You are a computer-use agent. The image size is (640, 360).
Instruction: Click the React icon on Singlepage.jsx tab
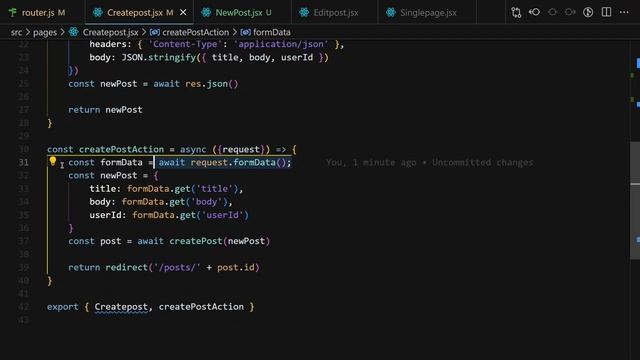[x=391, y=13]
